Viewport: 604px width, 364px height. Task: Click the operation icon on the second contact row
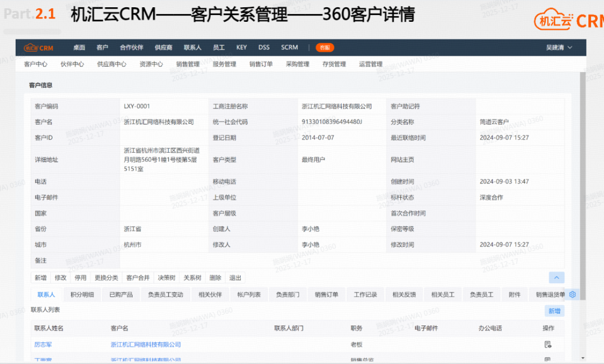coord(548,360)
